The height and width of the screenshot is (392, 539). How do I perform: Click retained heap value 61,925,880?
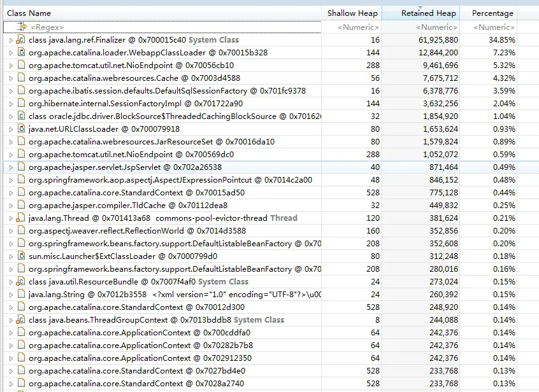(x=438, y=40)
